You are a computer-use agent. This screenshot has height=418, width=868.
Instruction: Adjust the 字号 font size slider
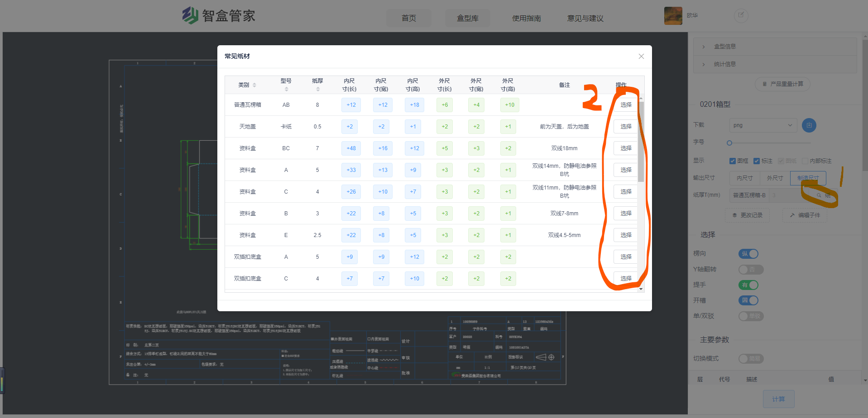[x=729, y=143]
